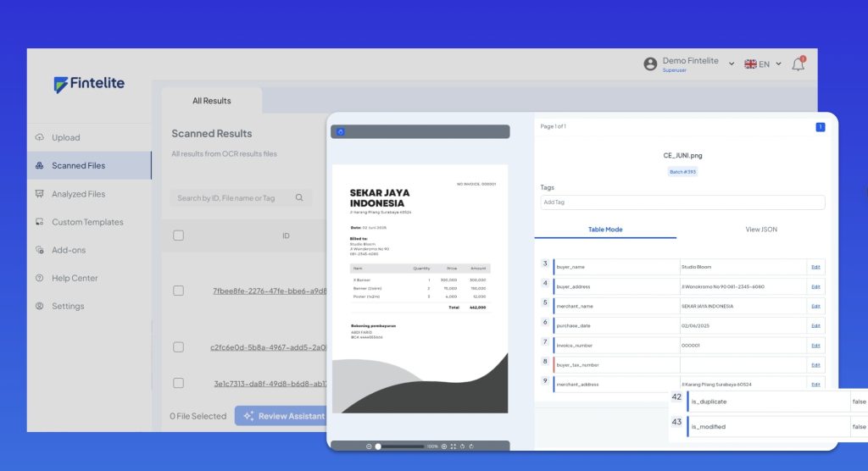Image resolution: width=868 pixels, height=471 pixels.
Task: Click the fullscreen icon in viewer toolbar
Action: 453,446
